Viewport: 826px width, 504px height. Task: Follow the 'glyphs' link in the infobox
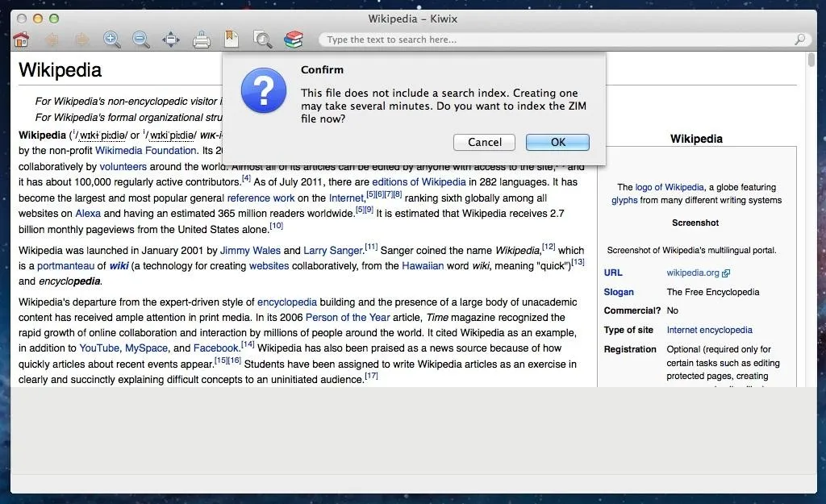pyautogui.click(x=624, y=201)
